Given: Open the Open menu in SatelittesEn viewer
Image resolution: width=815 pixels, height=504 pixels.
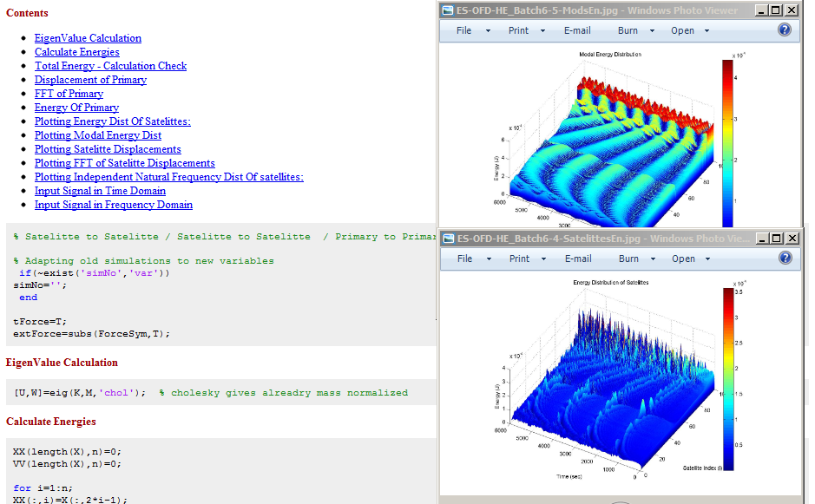Looking at the screenshot, I should (683, 259).
